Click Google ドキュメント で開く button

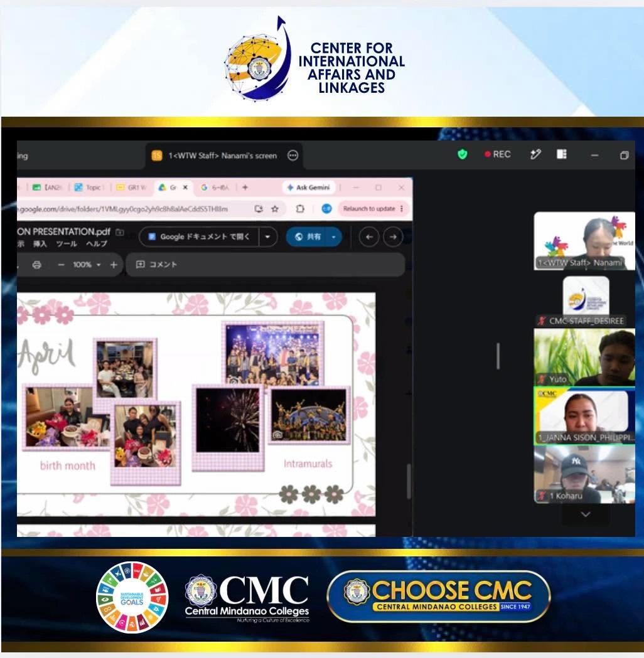(x=199, y=236)
